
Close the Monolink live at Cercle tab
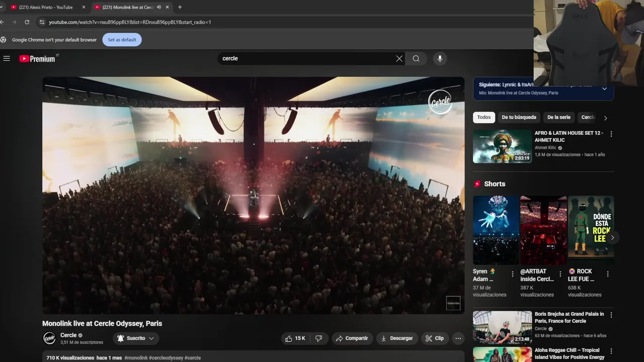tap(168, 7)
